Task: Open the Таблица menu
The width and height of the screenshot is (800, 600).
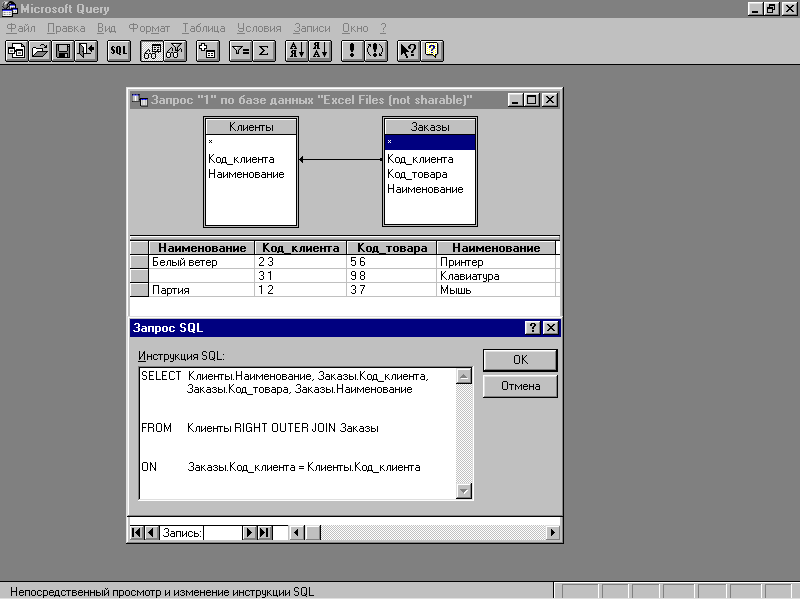Action: pos(204,28)
